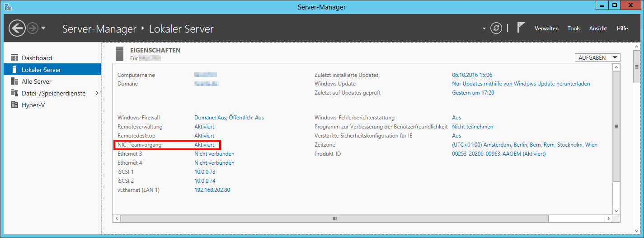The width and height of the screenshot is (644, 238).
Task: Click Ethernet 4 Nicht verbunden link
Action: pyautogui.click(x=214, y=163)
